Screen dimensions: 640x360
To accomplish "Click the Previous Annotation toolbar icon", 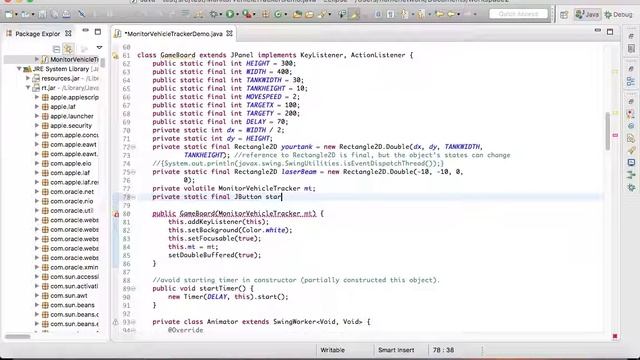I will point(420,14).
